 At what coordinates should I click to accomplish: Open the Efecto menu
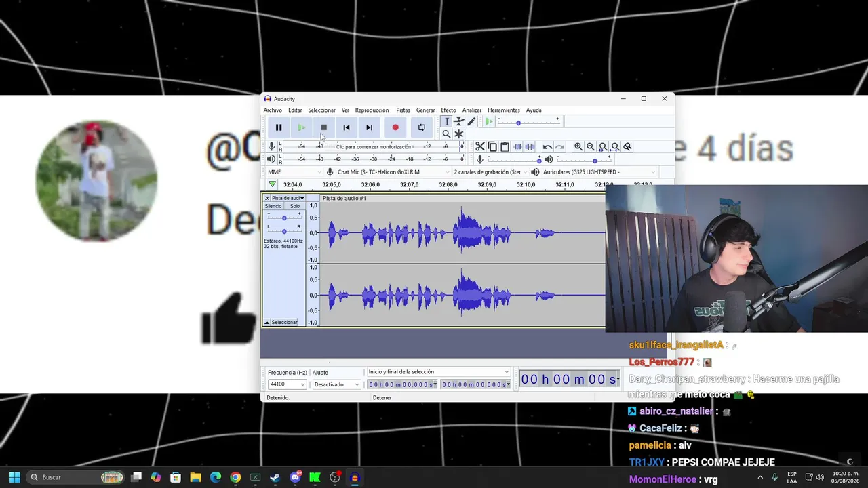448,110
